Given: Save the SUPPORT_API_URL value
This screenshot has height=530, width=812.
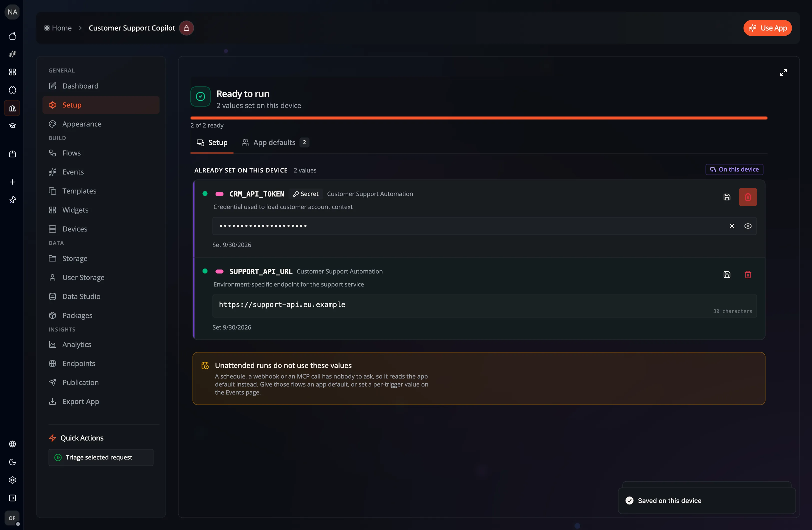Looking at the screenshot, I should [727, 274].
